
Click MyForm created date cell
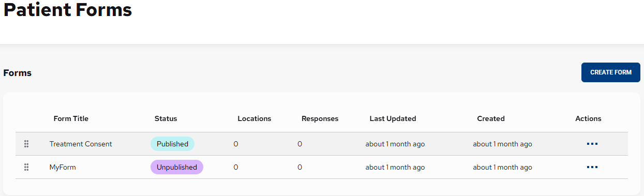tap(502, 167)
